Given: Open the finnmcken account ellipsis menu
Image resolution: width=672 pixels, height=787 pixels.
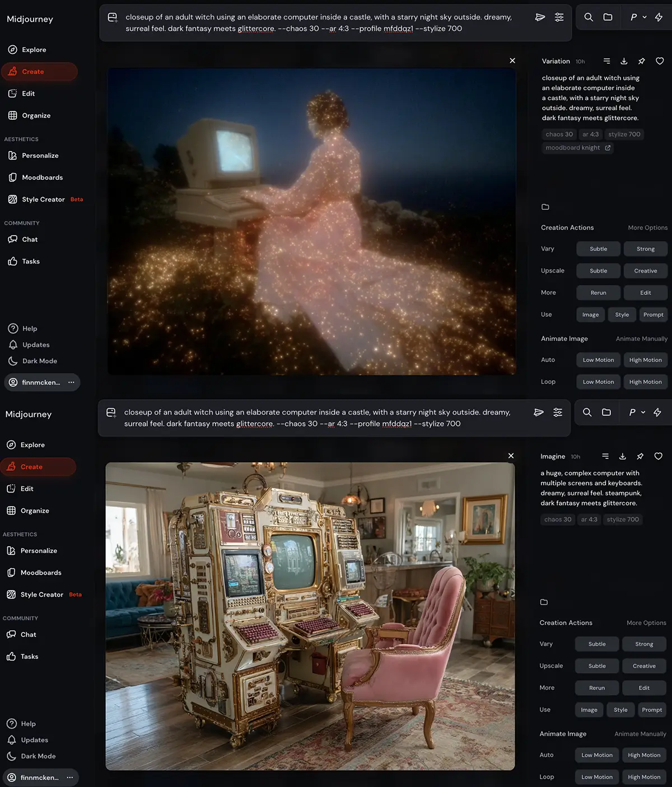Looking at the screenshot, I should [71, 382].
